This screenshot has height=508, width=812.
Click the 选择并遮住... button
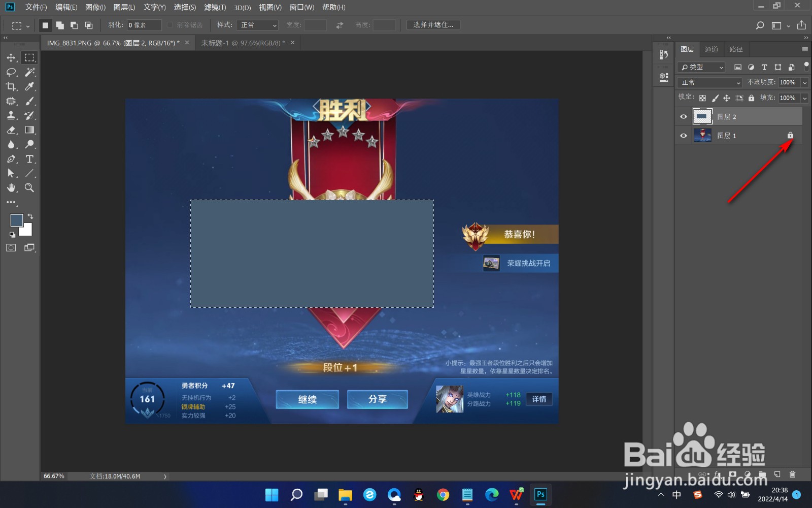click(x=433, y=25)
